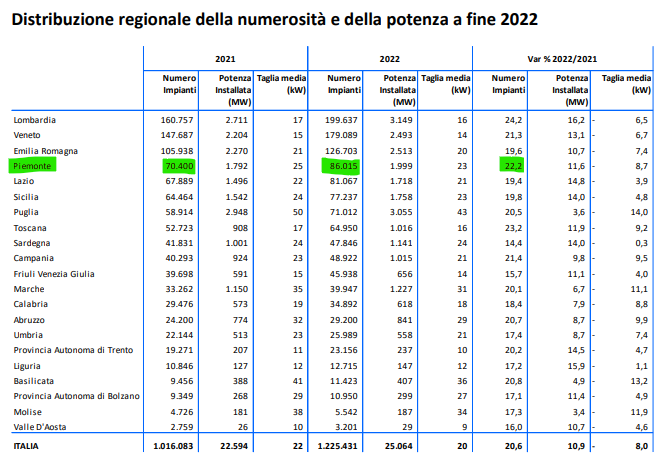The width and height of the screenshot is (661, 463).
Task: Select Veneto 2021 plants 147.687
Action: [177, 135]
